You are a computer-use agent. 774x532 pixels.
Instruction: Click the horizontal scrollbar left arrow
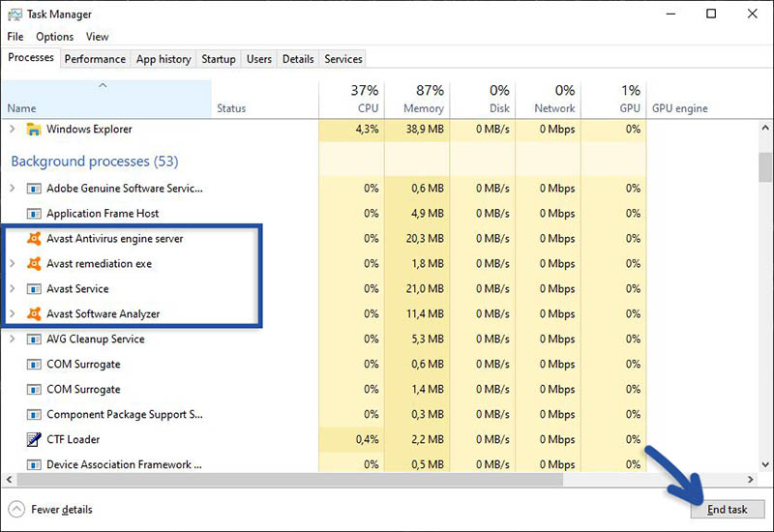[9, 479]
